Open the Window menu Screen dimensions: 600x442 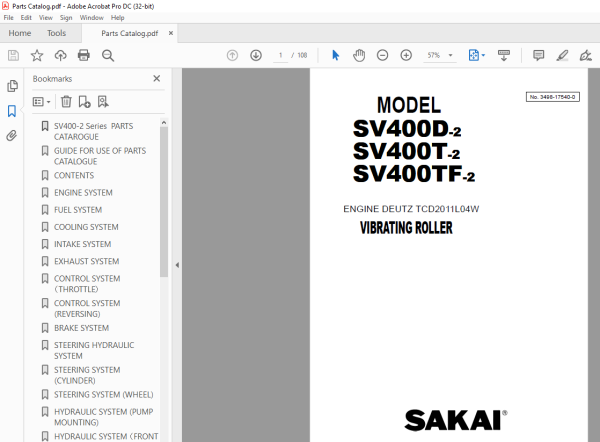[x=91, y=18]
